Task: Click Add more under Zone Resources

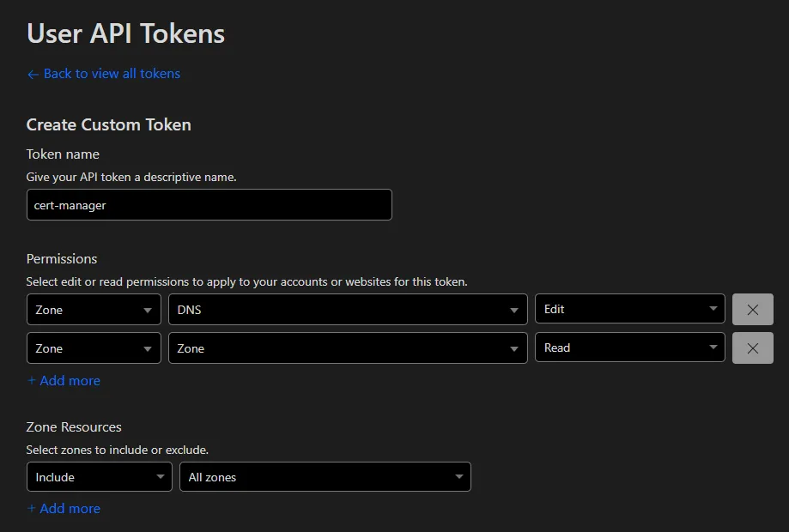Action: point(64,508)
